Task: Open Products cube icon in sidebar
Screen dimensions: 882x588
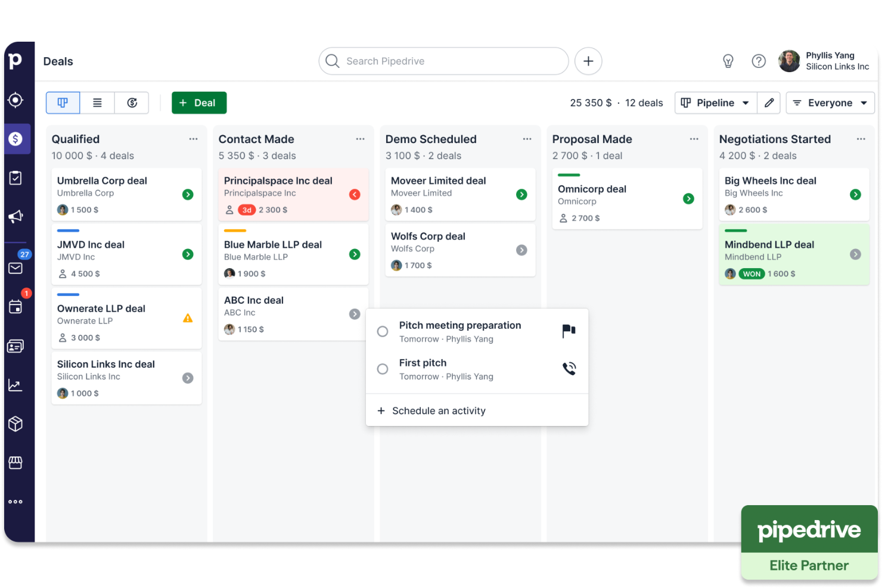Action: 15,424
